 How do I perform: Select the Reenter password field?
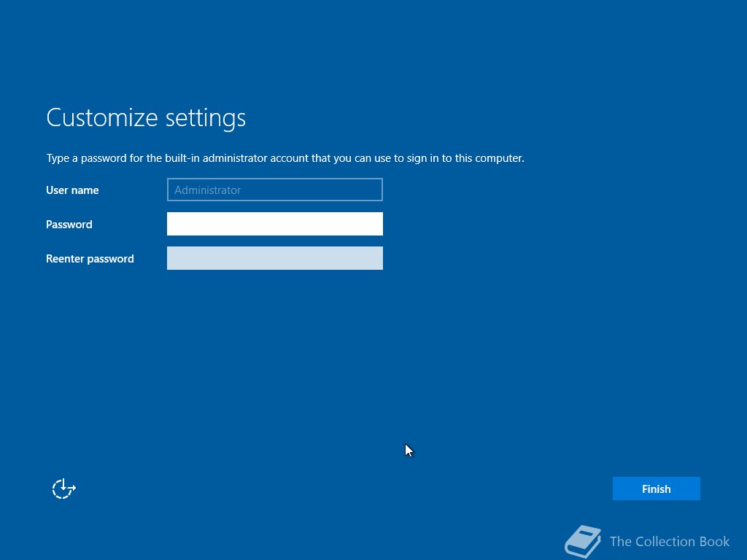click(275, 258)
